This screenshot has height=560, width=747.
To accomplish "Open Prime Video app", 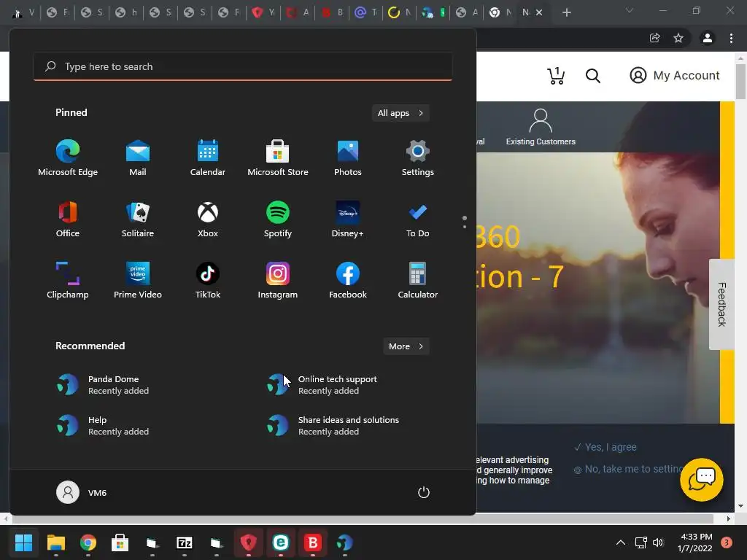I will (x=138, y=281).
